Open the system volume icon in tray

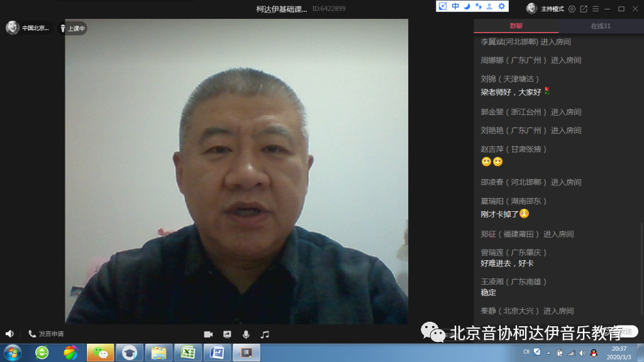click(582, 353)
